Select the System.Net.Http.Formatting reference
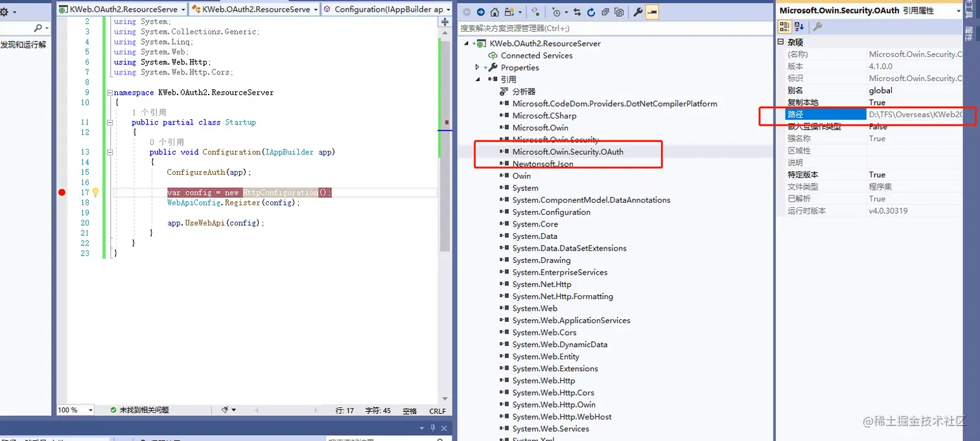980x441 pixels. (563, 297)
